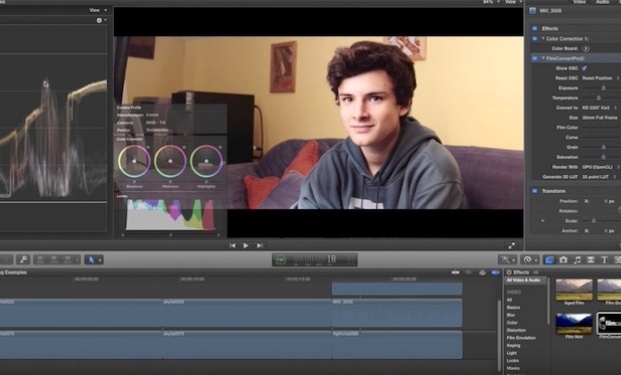Image resolution: width=621 pixels, height=375 pixels.
Task: Collapse the Color Correction 1 disclosure triangle
Action: (543, 38)
